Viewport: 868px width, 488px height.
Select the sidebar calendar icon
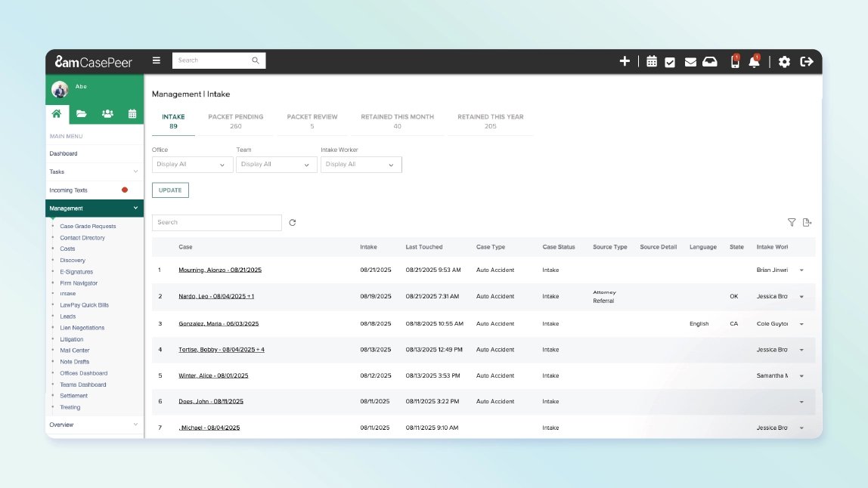(x=132, y=113)
